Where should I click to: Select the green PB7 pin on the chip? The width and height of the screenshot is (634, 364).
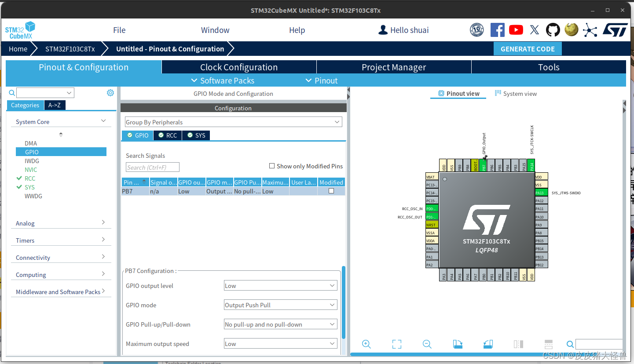pos(484,165)
